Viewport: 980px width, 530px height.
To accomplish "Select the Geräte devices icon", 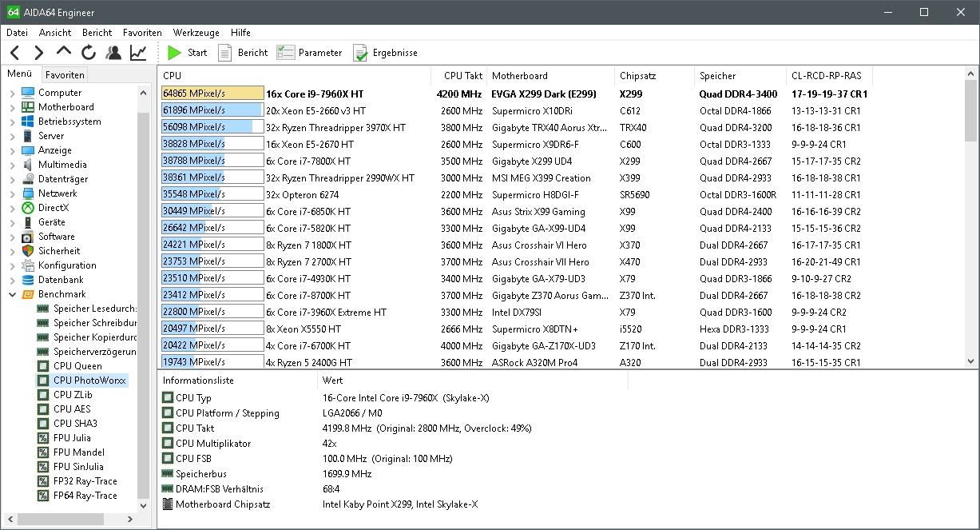I will click(x=28, y=222).
